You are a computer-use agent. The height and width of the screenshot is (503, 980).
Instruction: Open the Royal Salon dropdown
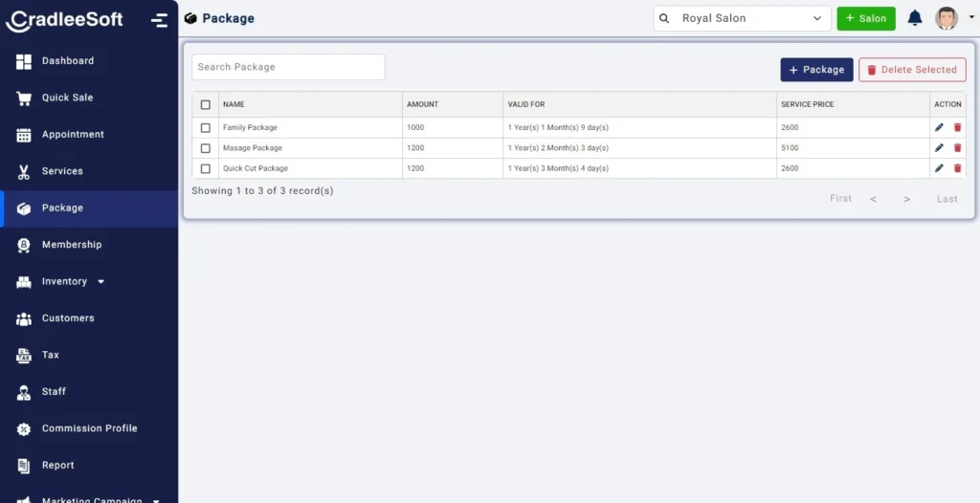pos(742,18)
